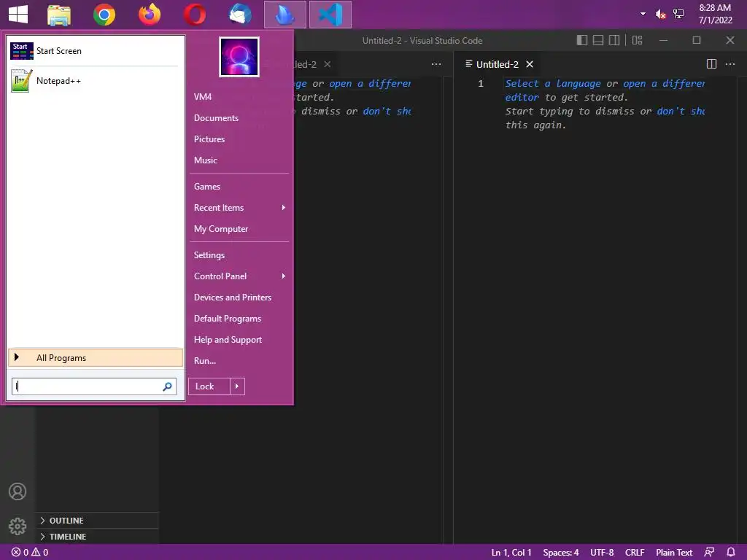Open the network tray icon
The image size is (747, 560).
pos(678,15)
